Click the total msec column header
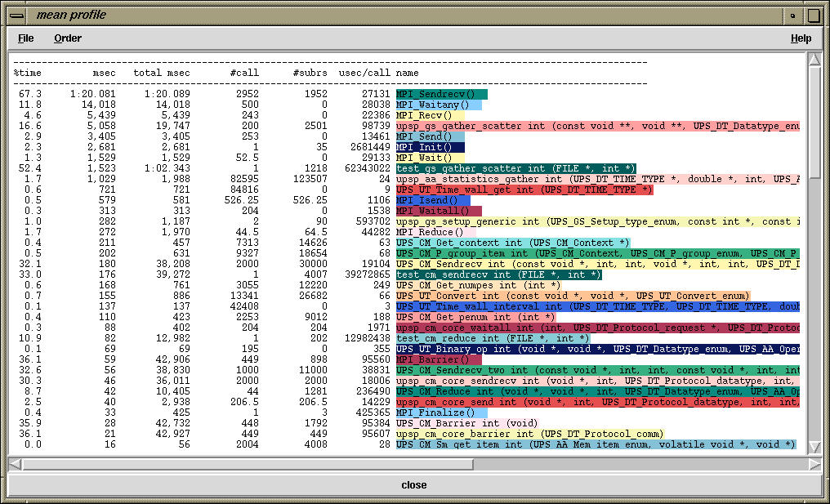This screenshot has height=504, width=830. click(162, 73)
